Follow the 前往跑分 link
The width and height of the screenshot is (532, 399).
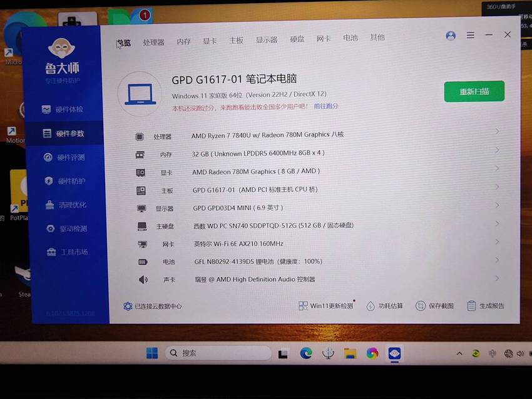[x=325, y=106]
